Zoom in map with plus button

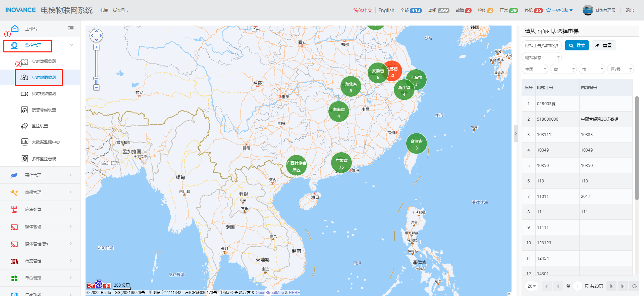coord(96,47)
